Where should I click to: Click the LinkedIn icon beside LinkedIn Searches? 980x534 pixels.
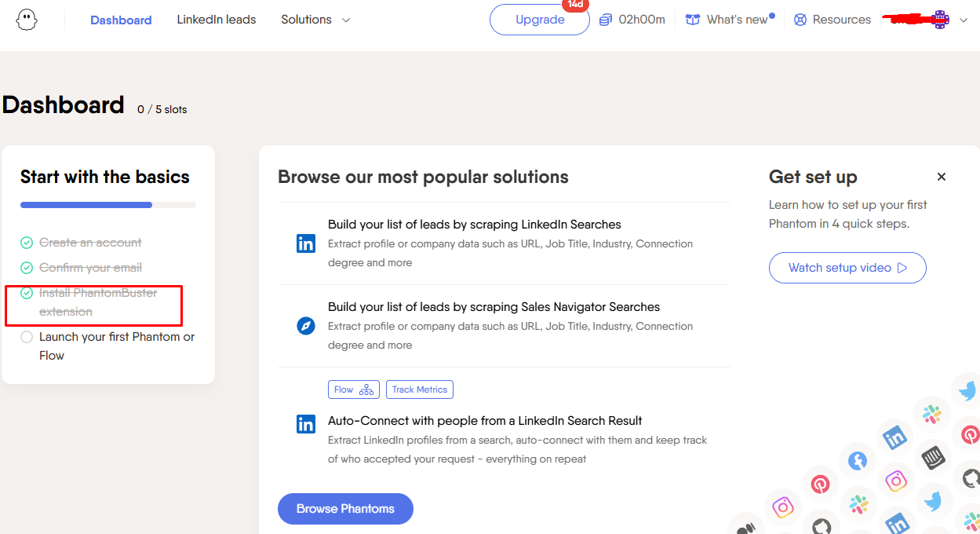306,243
